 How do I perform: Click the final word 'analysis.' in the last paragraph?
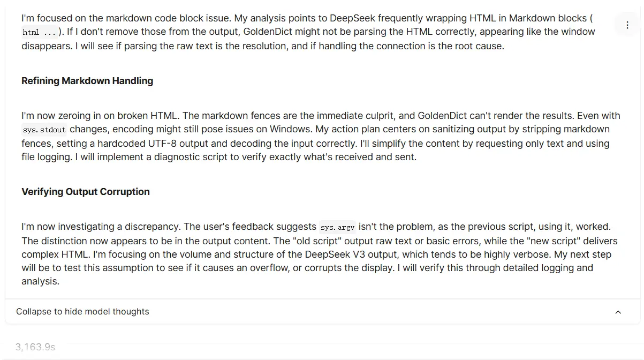(x=40, y=281)
